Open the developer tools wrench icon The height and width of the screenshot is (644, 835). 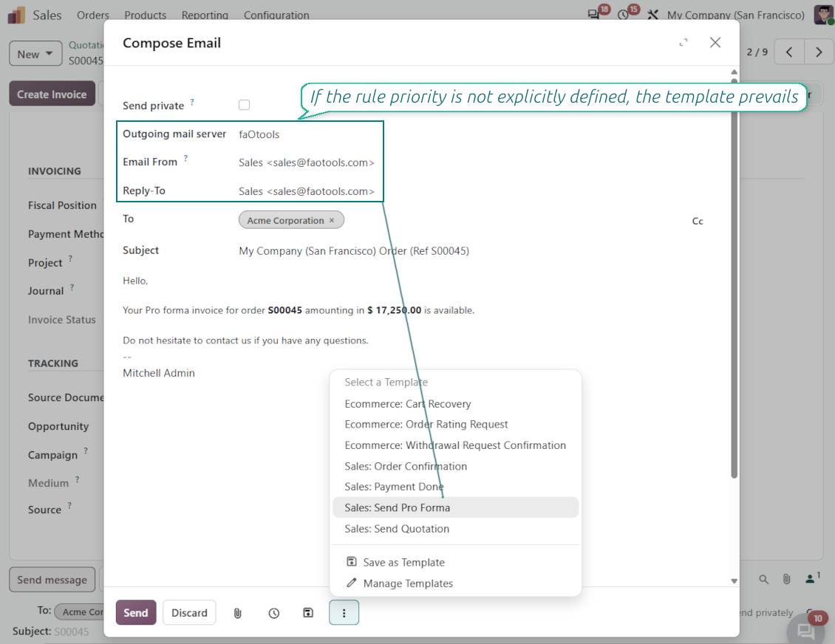[x=653, y=15]
